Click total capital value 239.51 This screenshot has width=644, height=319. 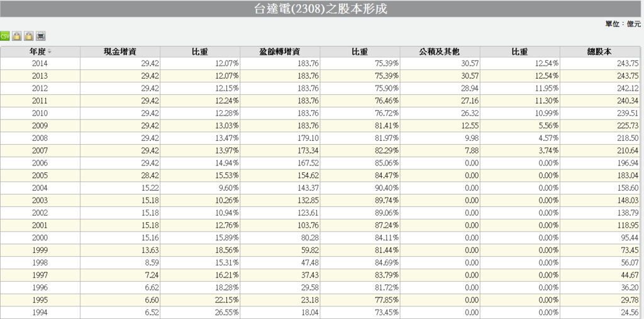coord(628,113)
